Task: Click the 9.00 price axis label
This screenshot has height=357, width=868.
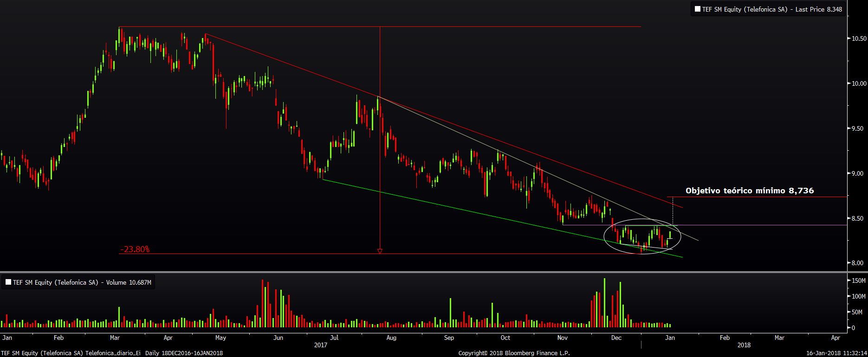Action: click(858, 173)
